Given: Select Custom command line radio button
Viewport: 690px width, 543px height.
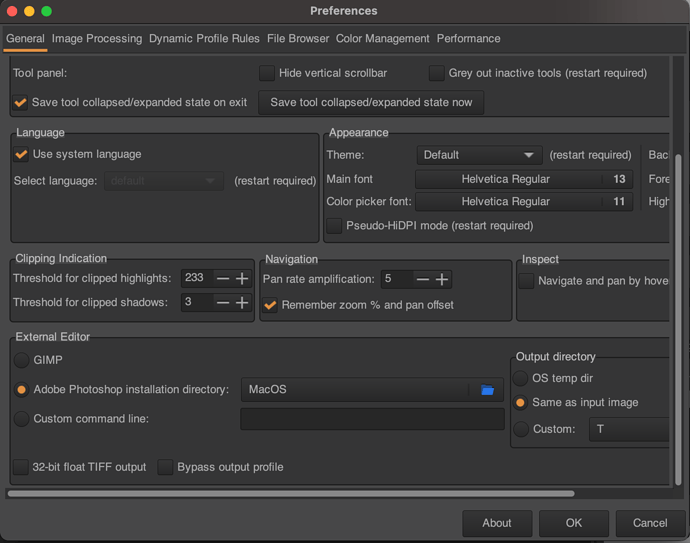Looking at the screenshot, I should point(22,418).
